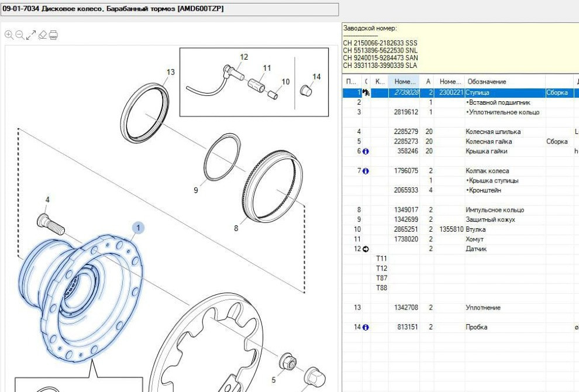Select callout 8 on the diagram
Image resolution: width=579 pixels, height=392 pixels.
coord(236,228)
